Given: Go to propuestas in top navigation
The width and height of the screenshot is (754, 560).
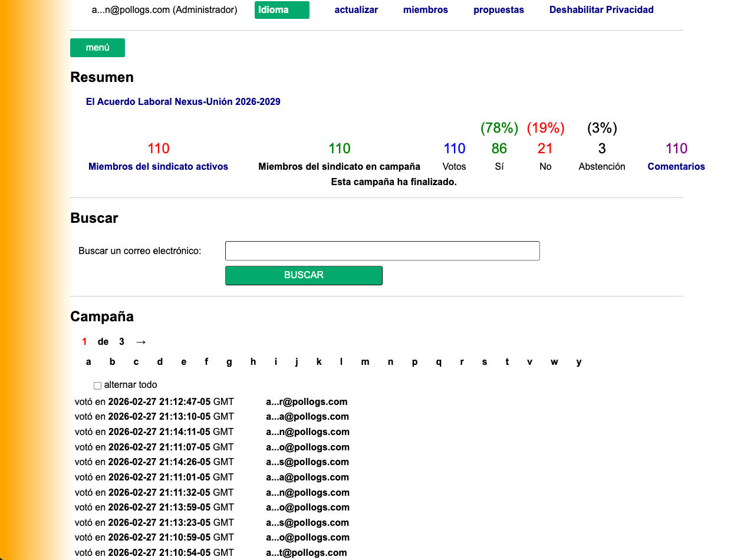Looking at the screenshot, I should [498, 10].
